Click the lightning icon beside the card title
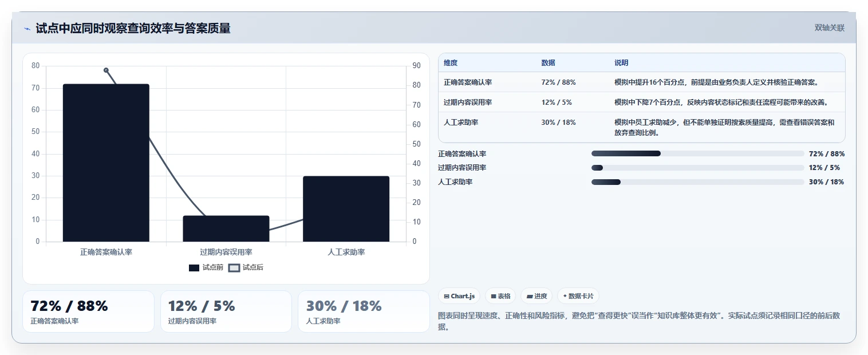 [27, 29]
